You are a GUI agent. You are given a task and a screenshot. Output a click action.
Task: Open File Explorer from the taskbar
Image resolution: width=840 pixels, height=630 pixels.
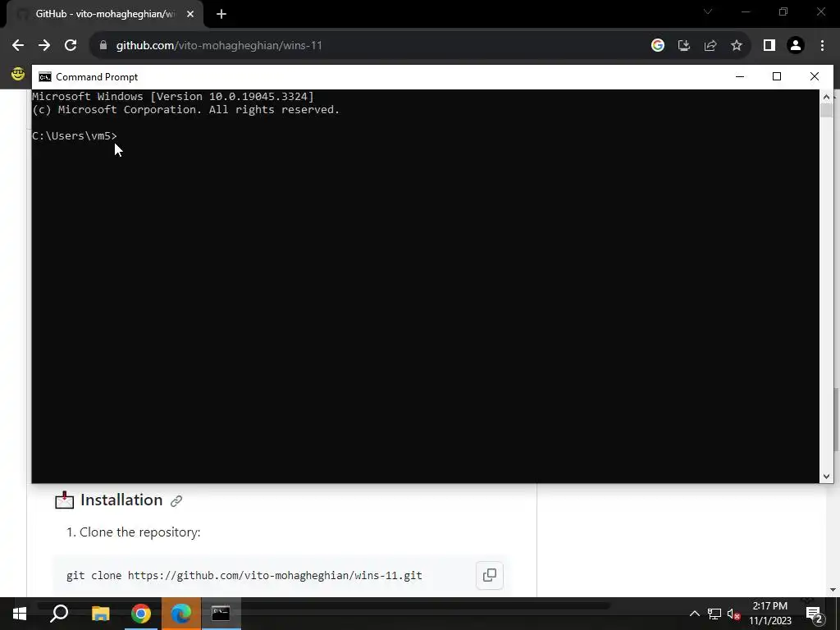coord(100,614)
